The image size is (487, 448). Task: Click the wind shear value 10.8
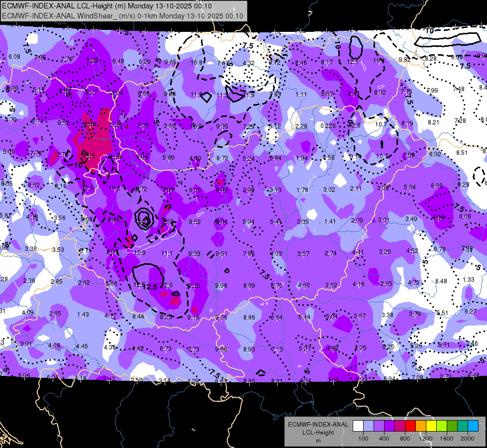[x=196, y=63]
